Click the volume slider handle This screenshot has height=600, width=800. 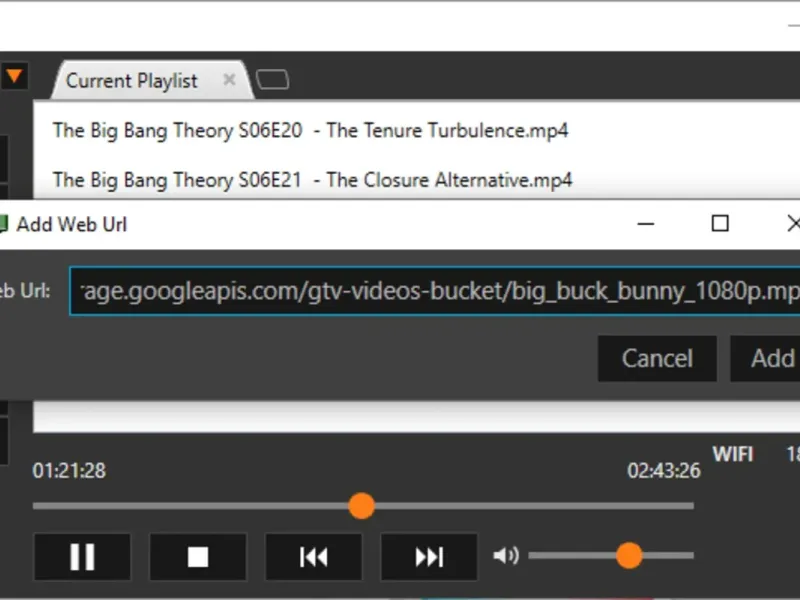[629, 555]
